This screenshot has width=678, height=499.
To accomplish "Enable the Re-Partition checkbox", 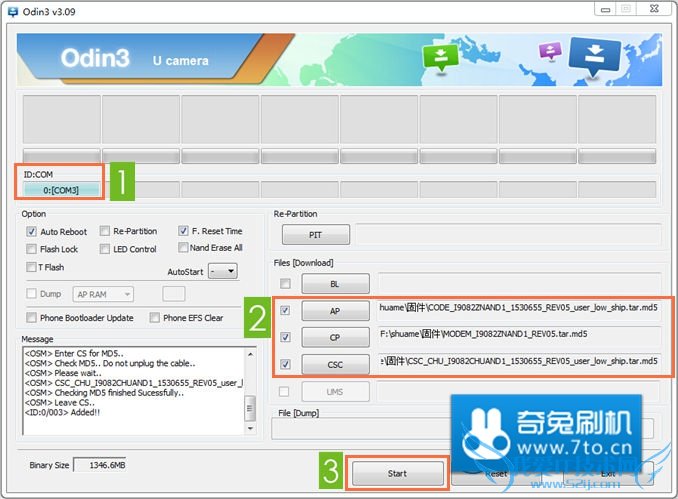I will tap(105, 231).
